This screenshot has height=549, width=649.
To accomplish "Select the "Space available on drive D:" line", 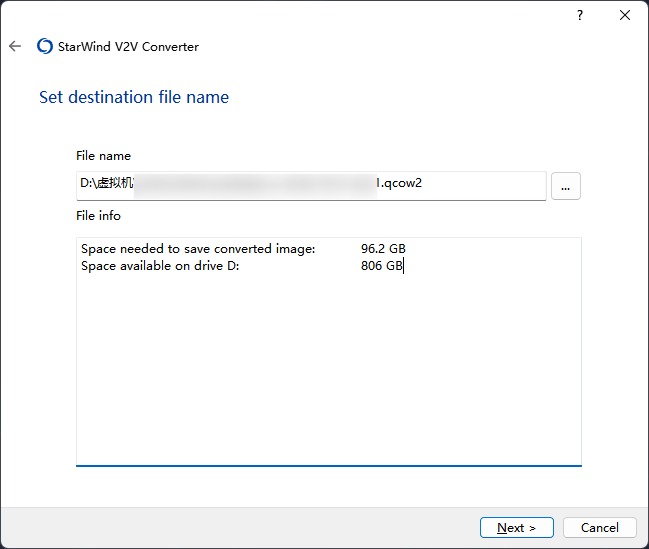I will click(160, 266).
